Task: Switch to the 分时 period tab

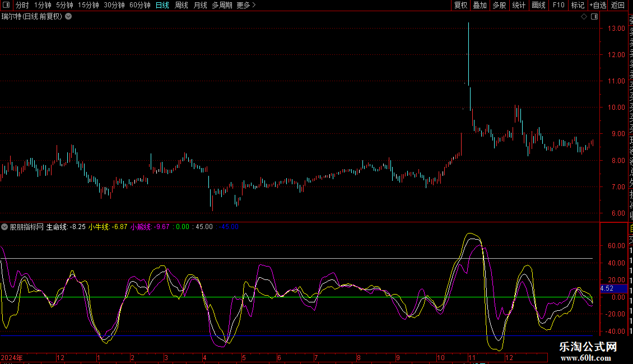Action: tap(22, 5)
